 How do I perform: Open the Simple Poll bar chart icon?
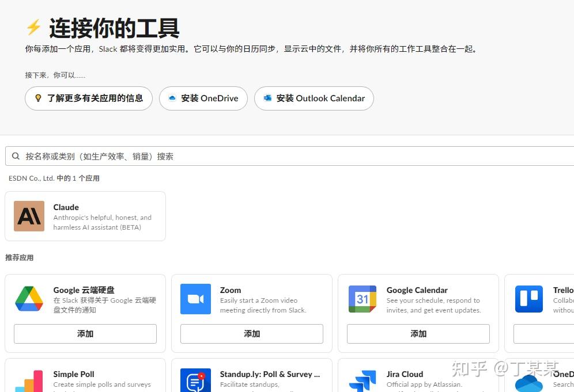pos(29,381)
